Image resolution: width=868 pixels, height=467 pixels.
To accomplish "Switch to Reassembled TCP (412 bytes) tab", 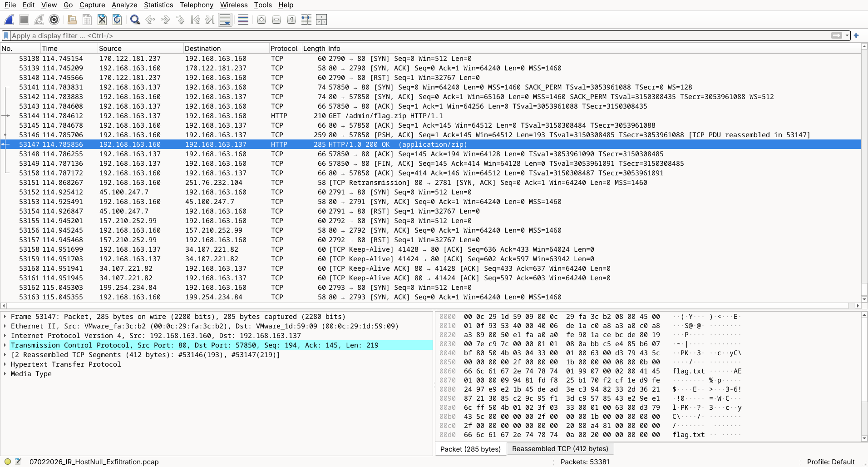I will (560, 449).
